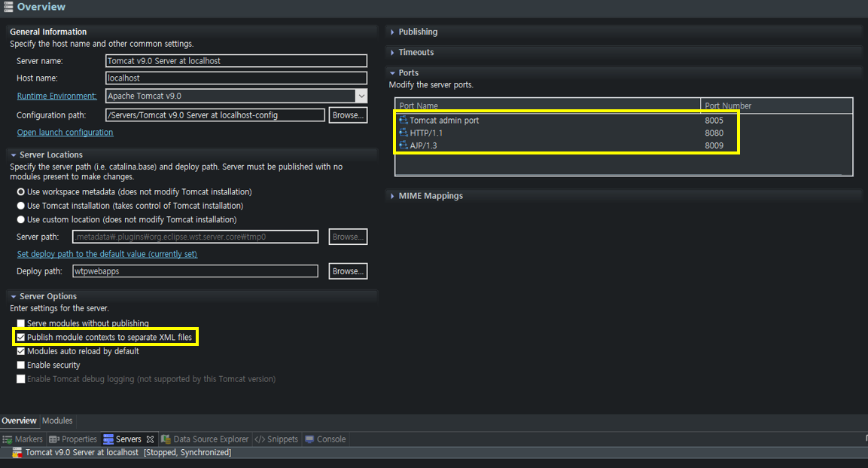This screenshot has width=868, height=468.
Task: Uncheck Publish module contexts to separate XML files
Action: (20, 338)
